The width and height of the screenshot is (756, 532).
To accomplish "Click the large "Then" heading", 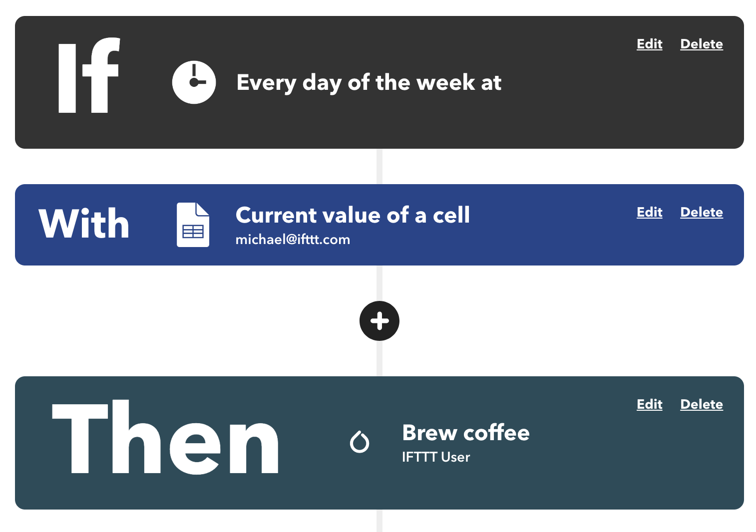I will [165, 437].
